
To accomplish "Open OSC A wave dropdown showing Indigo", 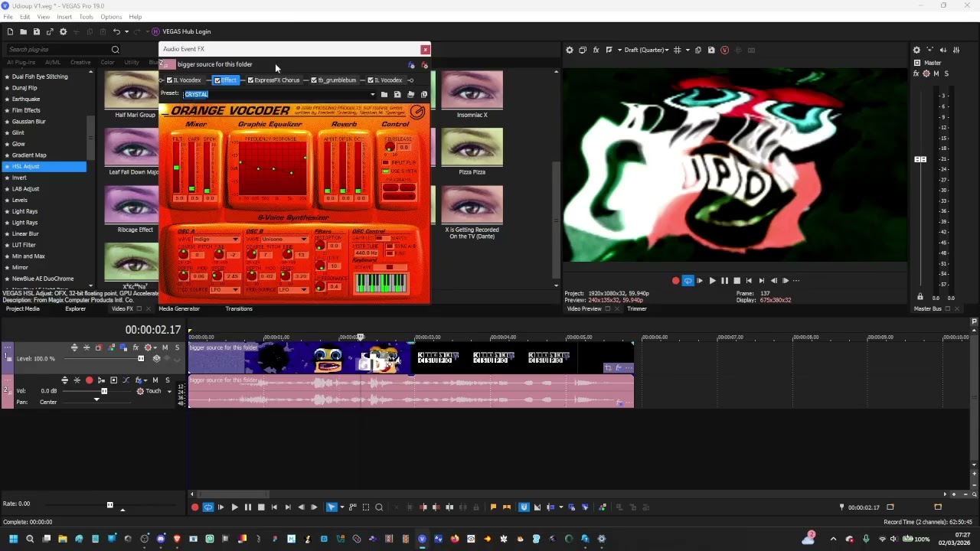I will [235, 239].
